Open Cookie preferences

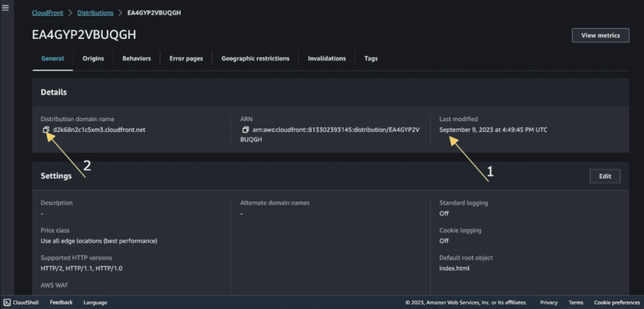click(617, 302)
